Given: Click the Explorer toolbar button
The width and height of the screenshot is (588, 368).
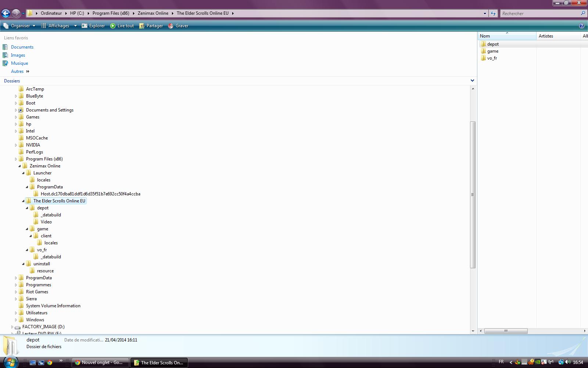Looking at the screenshot, I should point(93,26).
